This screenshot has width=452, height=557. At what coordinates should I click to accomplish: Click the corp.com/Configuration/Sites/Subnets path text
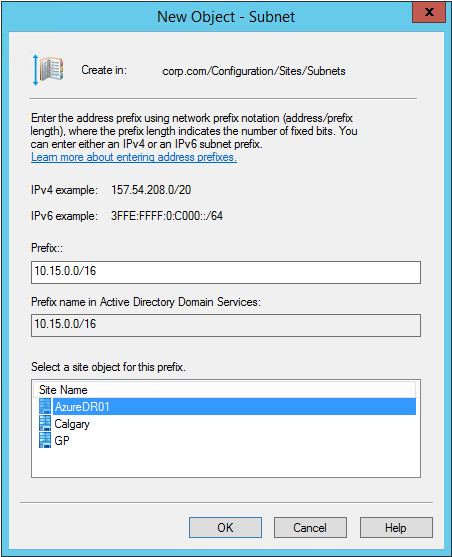[x=254, y=71]
